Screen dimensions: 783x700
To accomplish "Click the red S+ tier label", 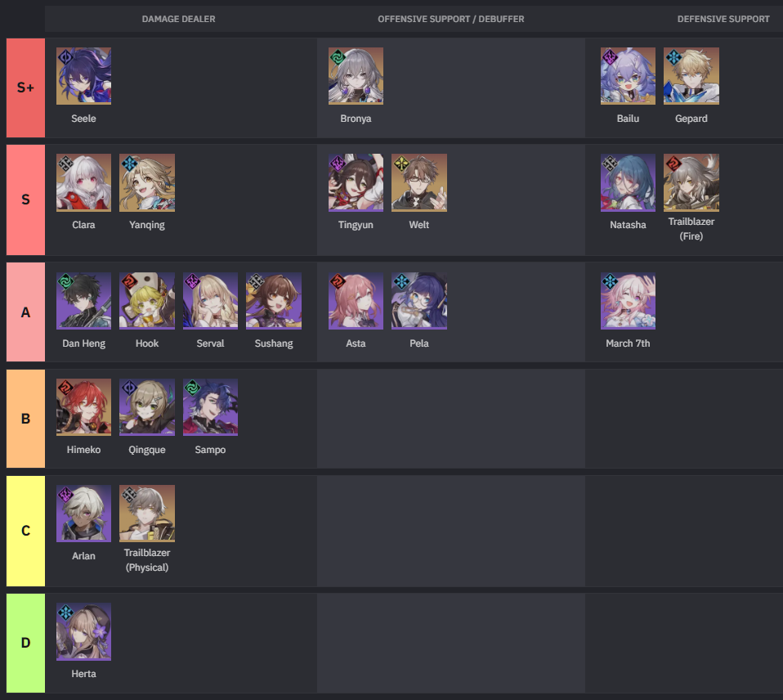I will click(x=25, y=88).
